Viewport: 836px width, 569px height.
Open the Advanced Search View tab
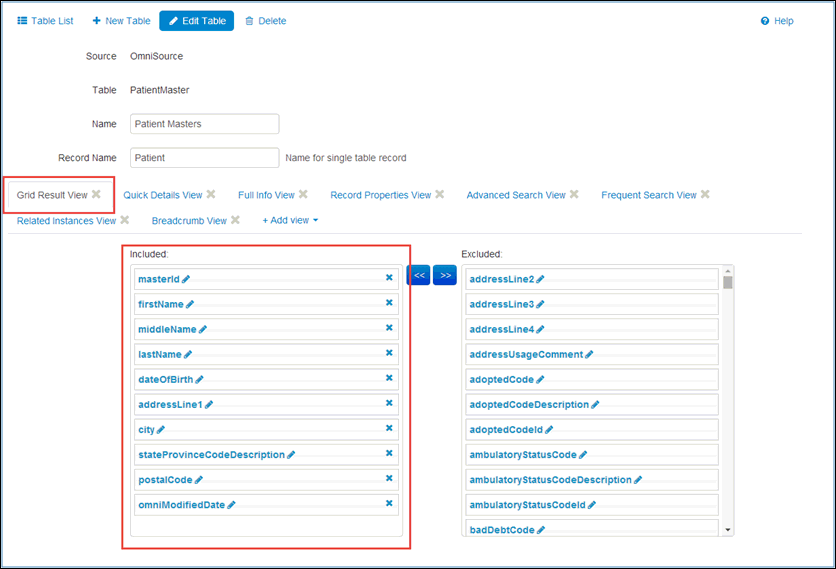[516, 195]
